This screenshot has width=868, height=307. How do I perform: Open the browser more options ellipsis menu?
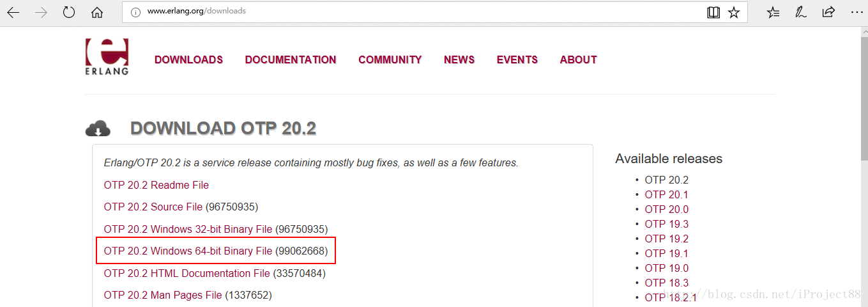(x=856, y=12)
